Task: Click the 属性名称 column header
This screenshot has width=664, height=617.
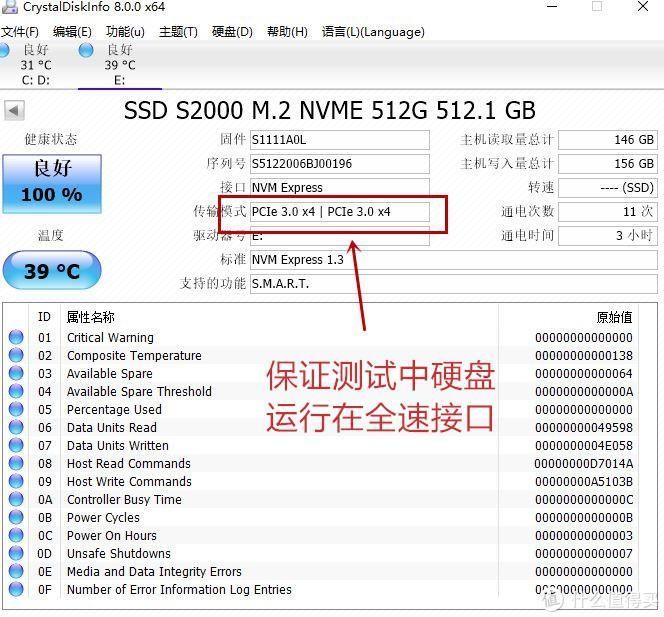Action: pyautogui.click(x=90, y=317)
